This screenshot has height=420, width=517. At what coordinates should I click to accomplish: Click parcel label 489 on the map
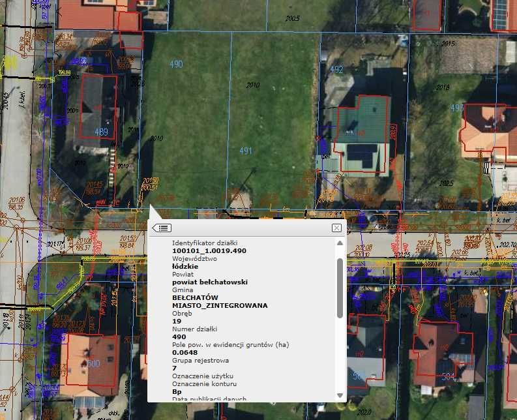[x=101, y=132]
